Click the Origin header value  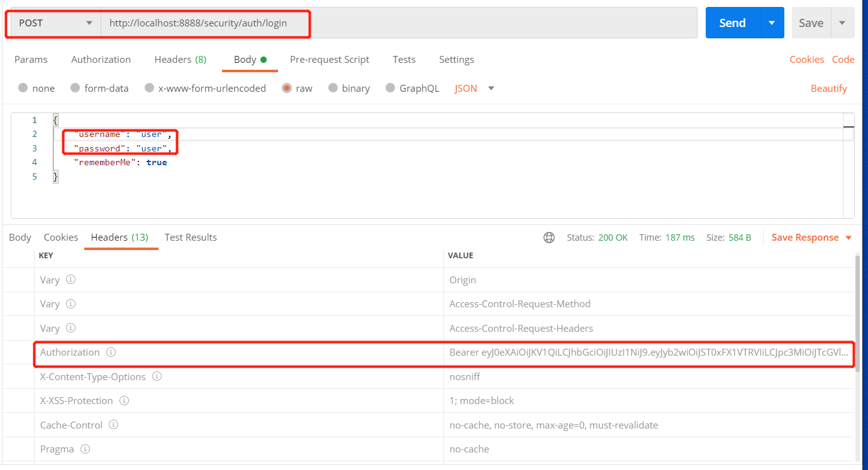coord(462,280)
